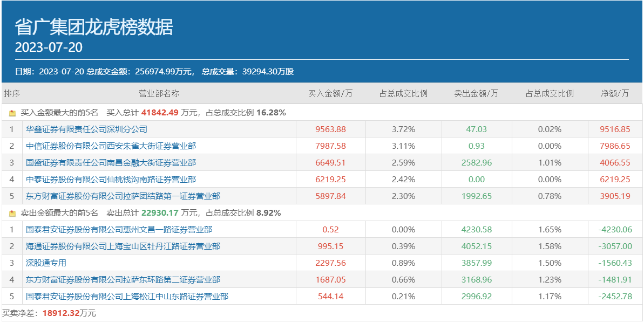
Task: Click sell amount 4052.15
Action: point(477,246)
